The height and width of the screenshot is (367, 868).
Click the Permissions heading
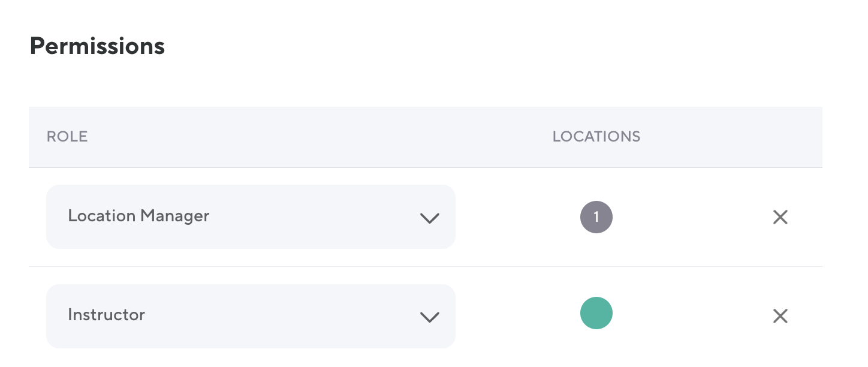point(97,46)
